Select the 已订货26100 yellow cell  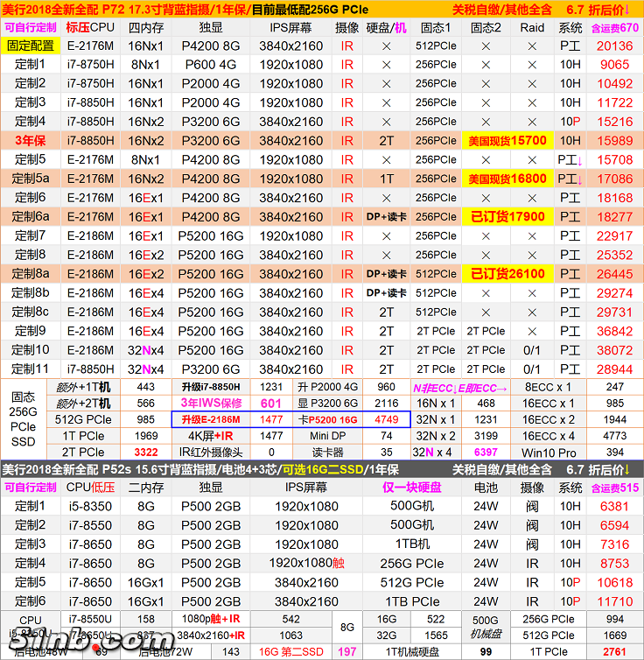coord(507,274)
